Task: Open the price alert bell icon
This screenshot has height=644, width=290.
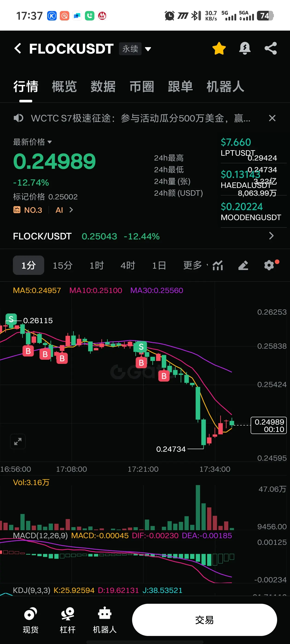Action: (245, 48)
